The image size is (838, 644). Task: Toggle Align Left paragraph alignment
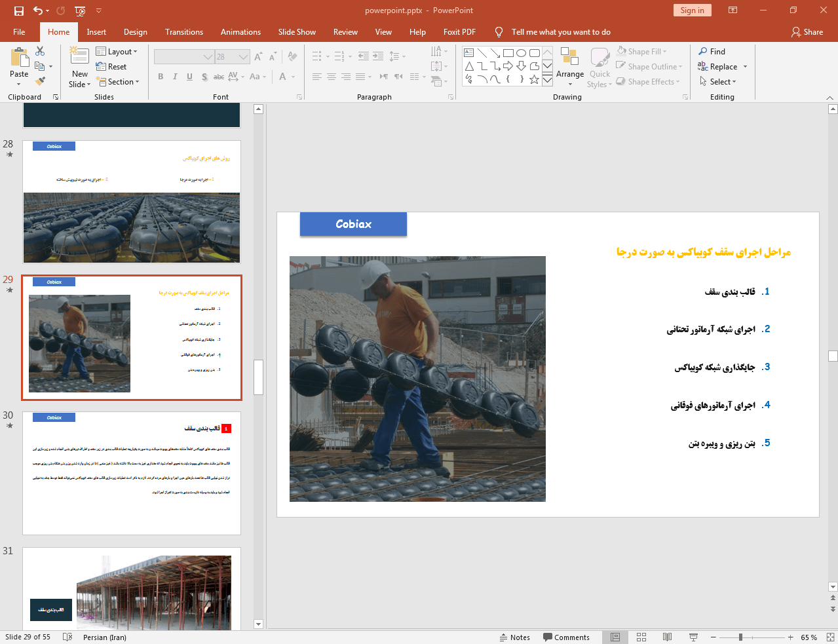pos(316,77)
